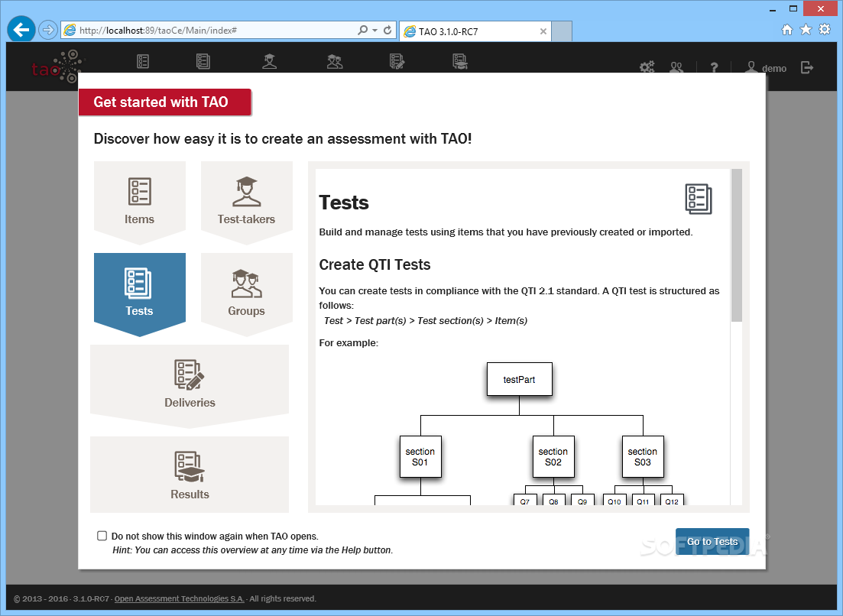Click the Tests icon in content panel
The image size is (843, 616).
[699, 199]
